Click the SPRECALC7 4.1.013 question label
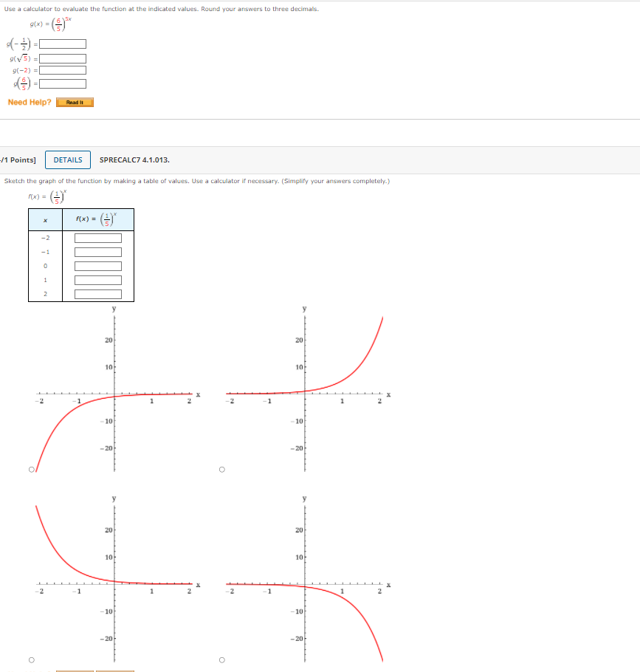Viewport: 640px width, 672px height. coord(134,160)
